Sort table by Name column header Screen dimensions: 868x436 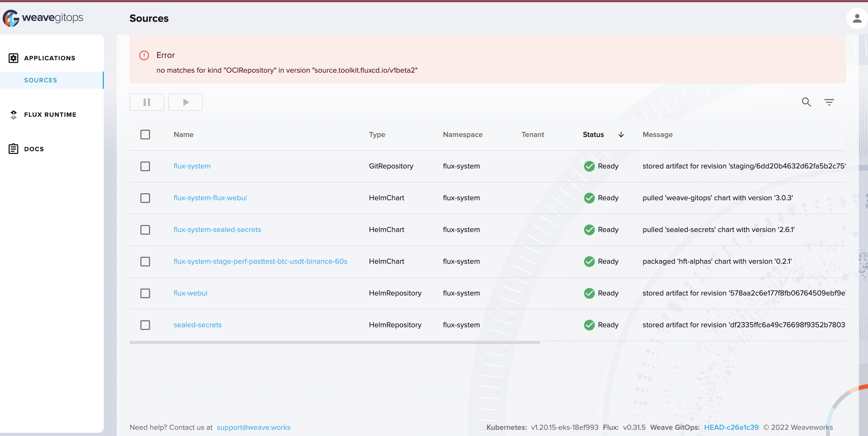[x=183, y=135]
